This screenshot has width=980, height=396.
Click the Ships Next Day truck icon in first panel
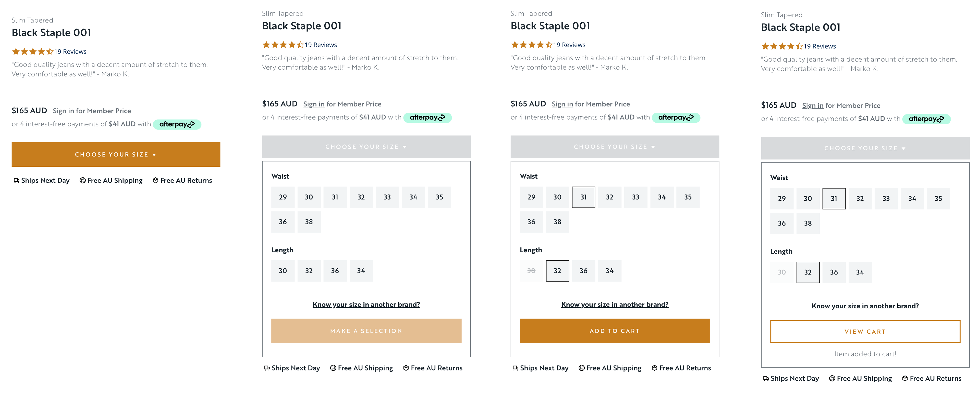[x=16, y=180]
